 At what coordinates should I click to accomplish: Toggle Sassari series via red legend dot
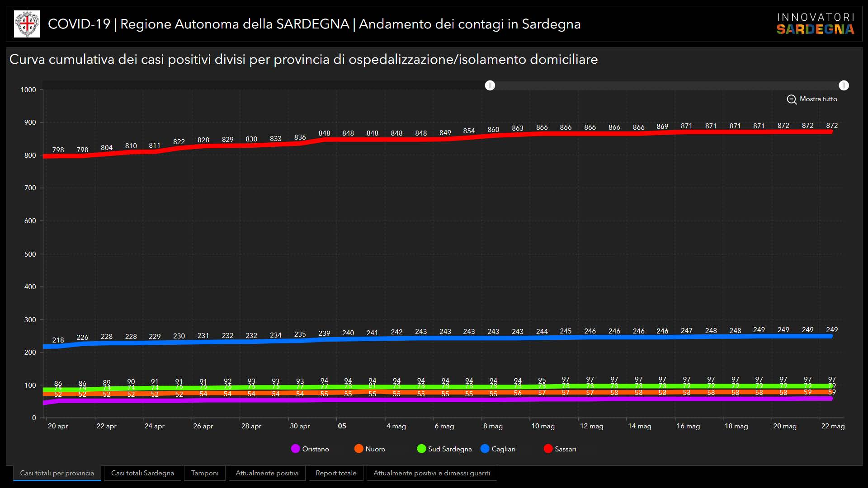pos(548,449)
